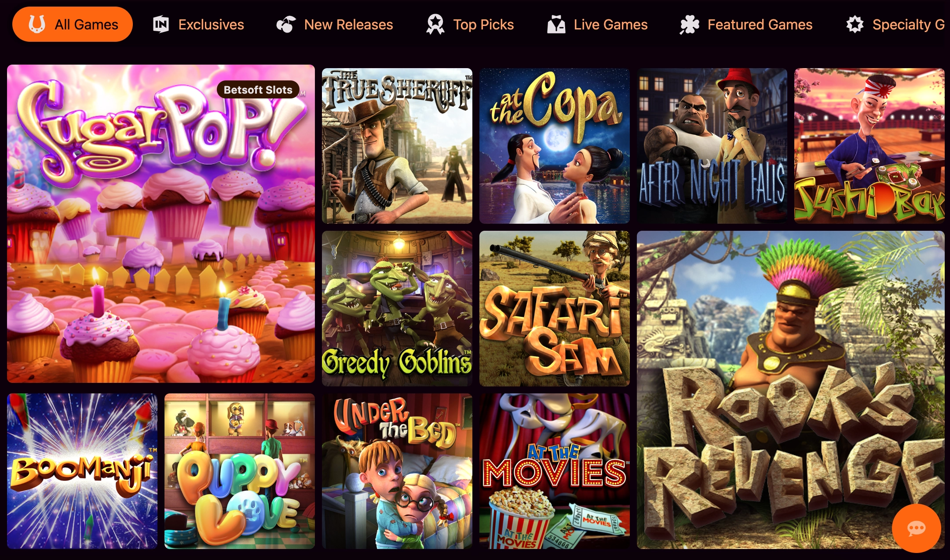Select the Rook's Revenge game tile
Screen dimensions: 950x560
[791, 390]
